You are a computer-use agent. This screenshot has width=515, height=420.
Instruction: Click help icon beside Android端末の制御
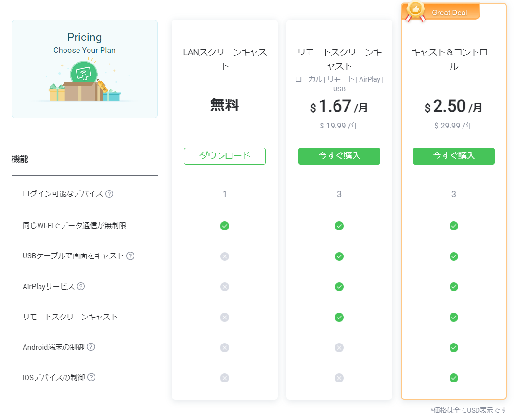coord(91,347)
